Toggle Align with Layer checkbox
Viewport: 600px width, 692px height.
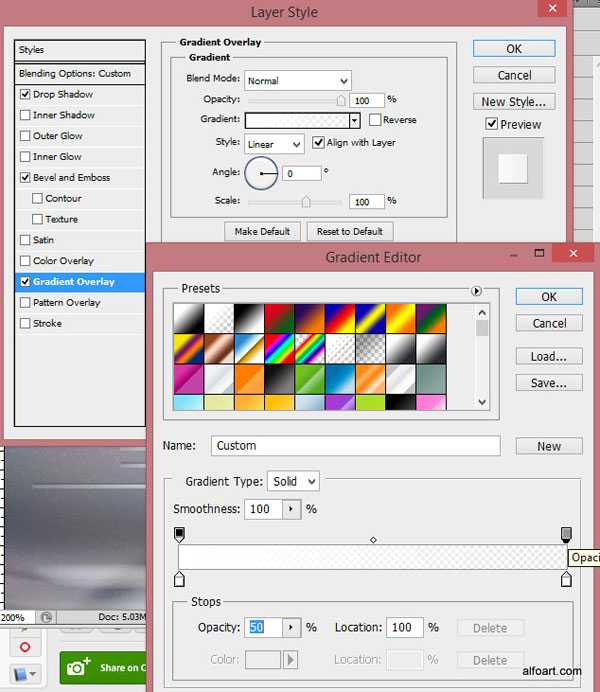pos(318,143)
